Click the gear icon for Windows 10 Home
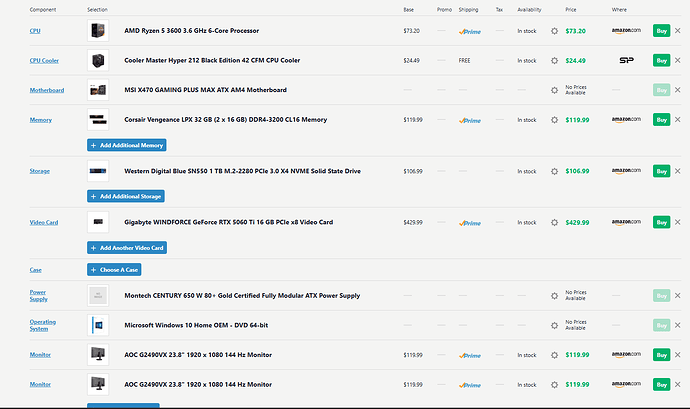 click(555, 326)
